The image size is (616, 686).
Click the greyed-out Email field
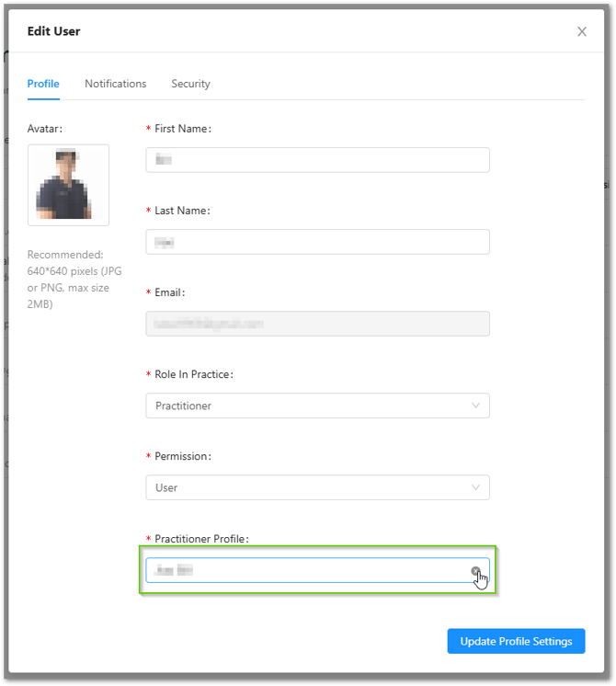317,324
